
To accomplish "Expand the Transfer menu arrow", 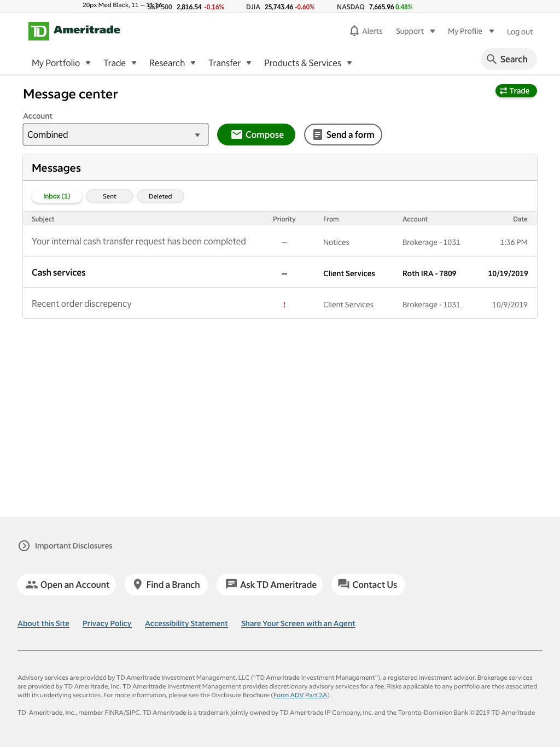I will pyautogui.click(x=249, y=63).
